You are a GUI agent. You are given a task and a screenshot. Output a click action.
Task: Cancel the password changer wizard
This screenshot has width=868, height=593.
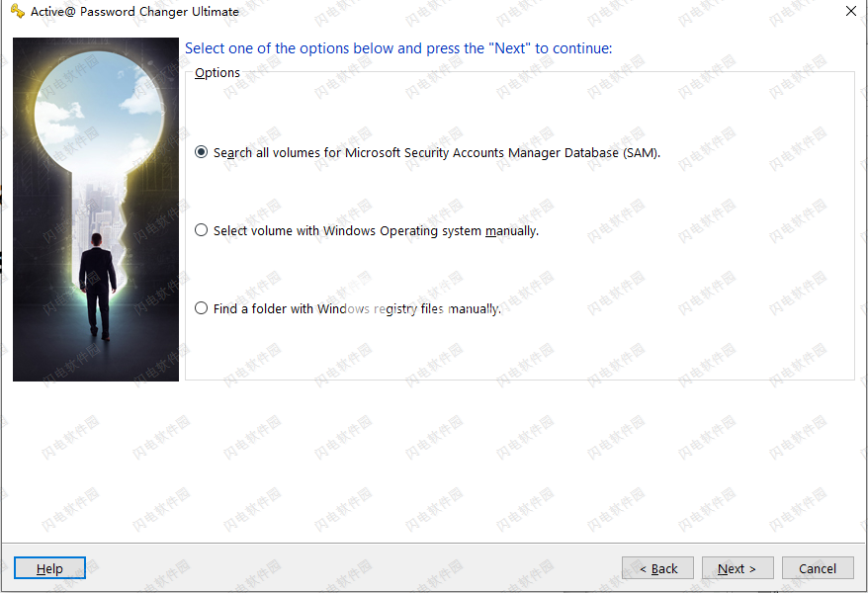coord(818,568)
